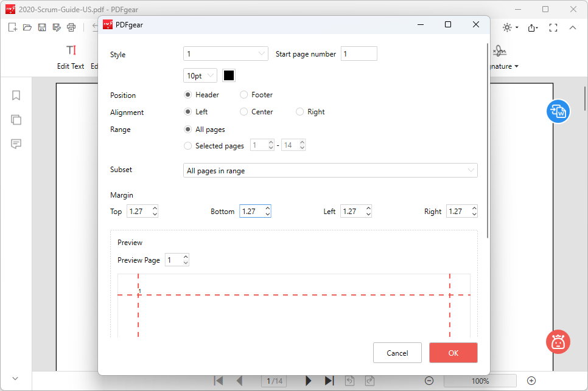Enter fullscreen mode

[x=553, y=27]
